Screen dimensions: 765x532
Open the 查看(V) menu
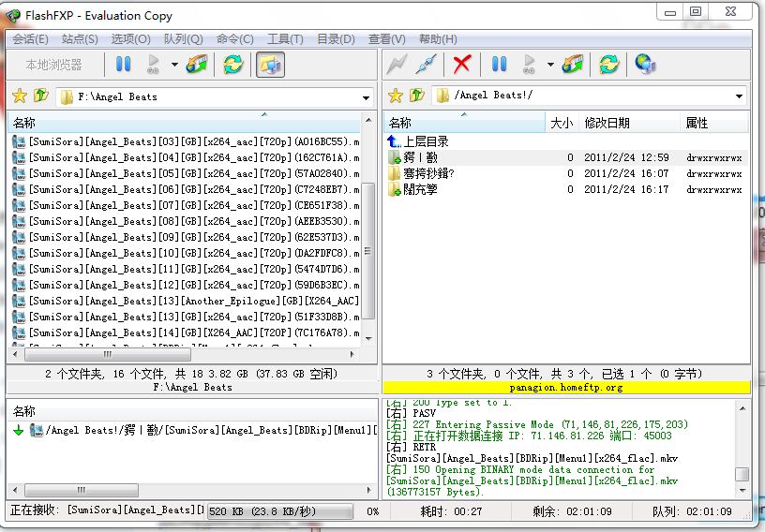pyautogui.click(x=387, y=39)
